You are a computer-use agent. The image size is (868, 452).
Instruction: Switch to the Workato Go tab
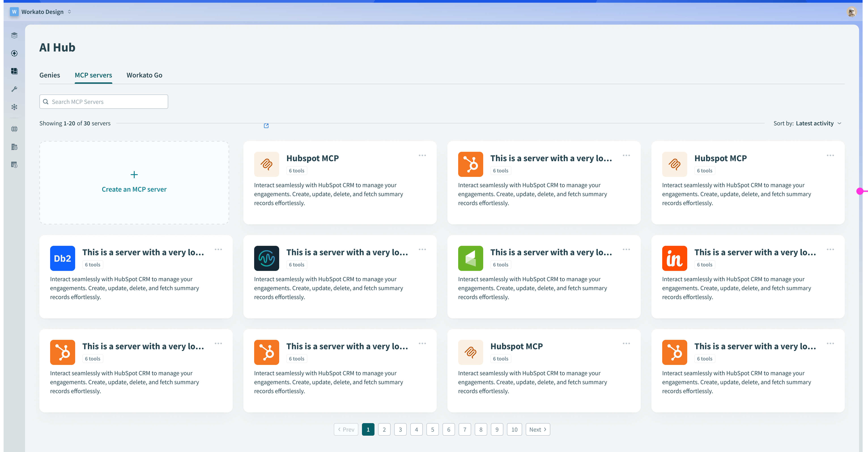click(x=145, y=75)
